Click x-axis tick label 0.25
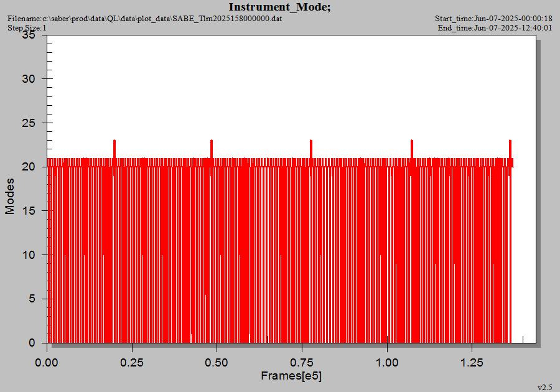This screenshot has height=392, width=560. 132,363
